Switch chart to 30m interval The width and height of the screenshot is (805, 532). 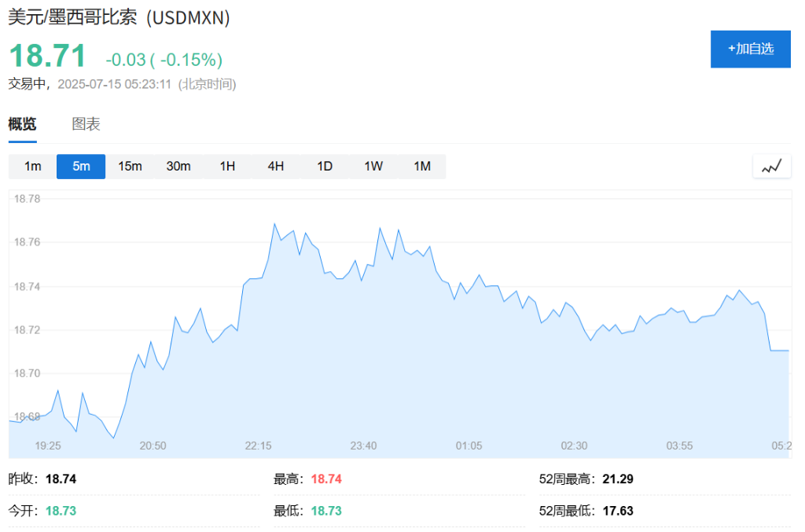tap(178, 167)
